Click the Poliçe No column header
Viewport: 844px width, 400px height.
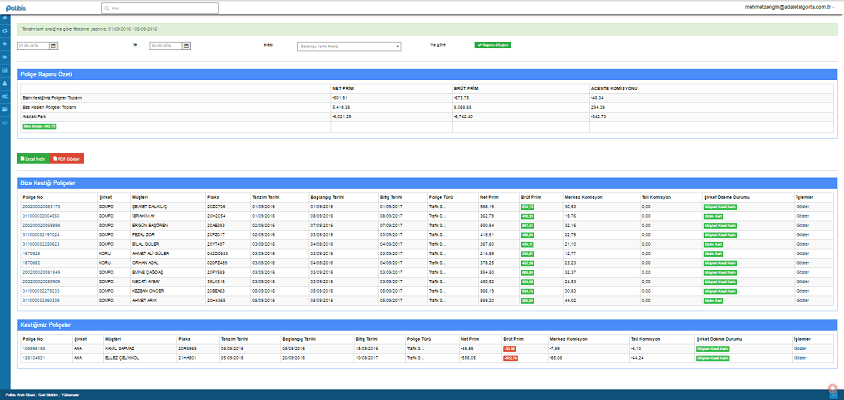point(31,197)
